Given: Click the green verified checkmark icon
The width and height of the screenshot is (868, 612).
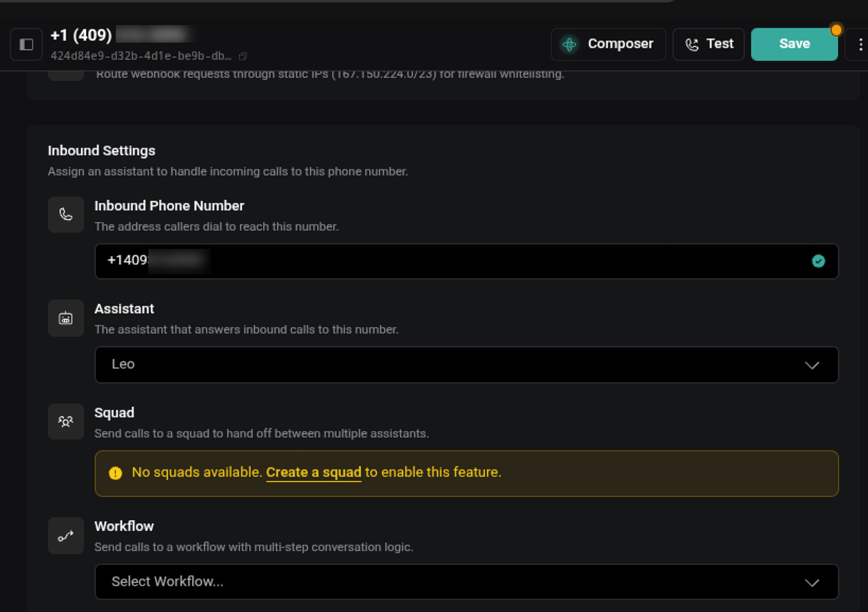Looking at the screenshot, I should coord(819,261).
